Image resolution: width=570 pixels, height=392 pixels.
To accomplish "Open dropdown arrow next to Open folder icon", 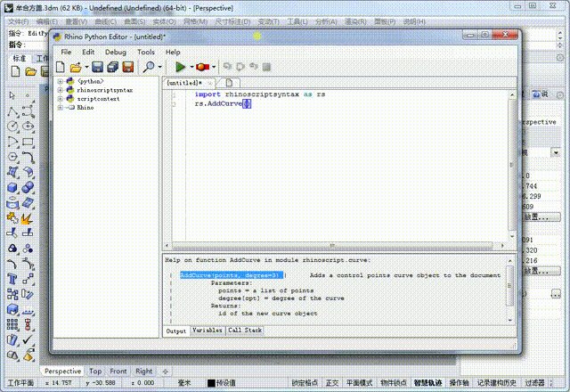I will pyautogui.click(x=86, y=68).
